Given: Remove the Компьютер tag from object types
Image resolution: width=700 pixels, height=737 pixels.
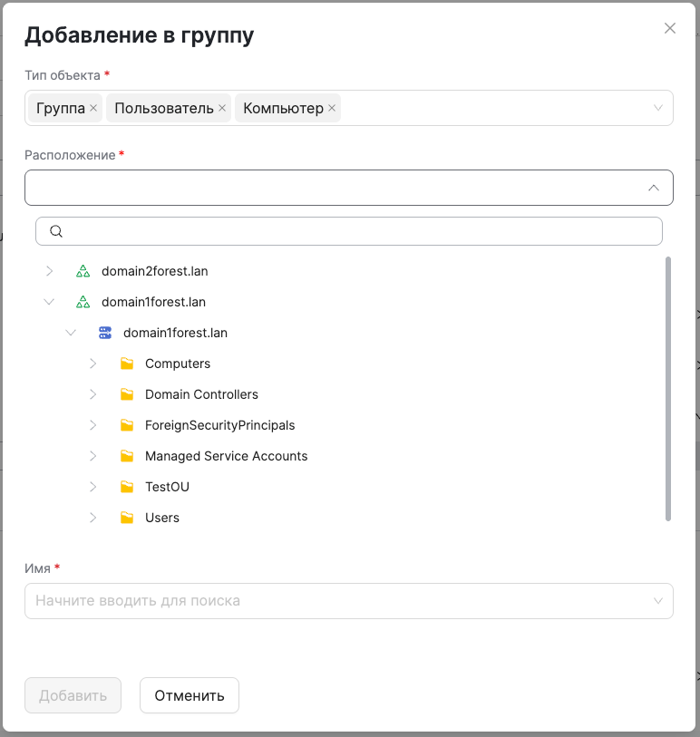Looking at the screenshot, I should point(332,107).
